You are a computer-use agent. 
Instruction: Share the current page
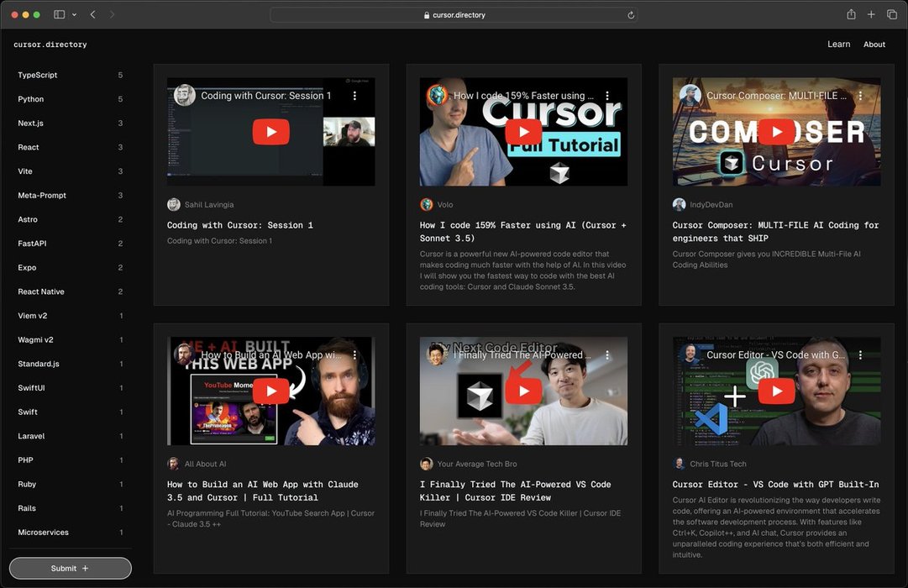tap(851, 14)
